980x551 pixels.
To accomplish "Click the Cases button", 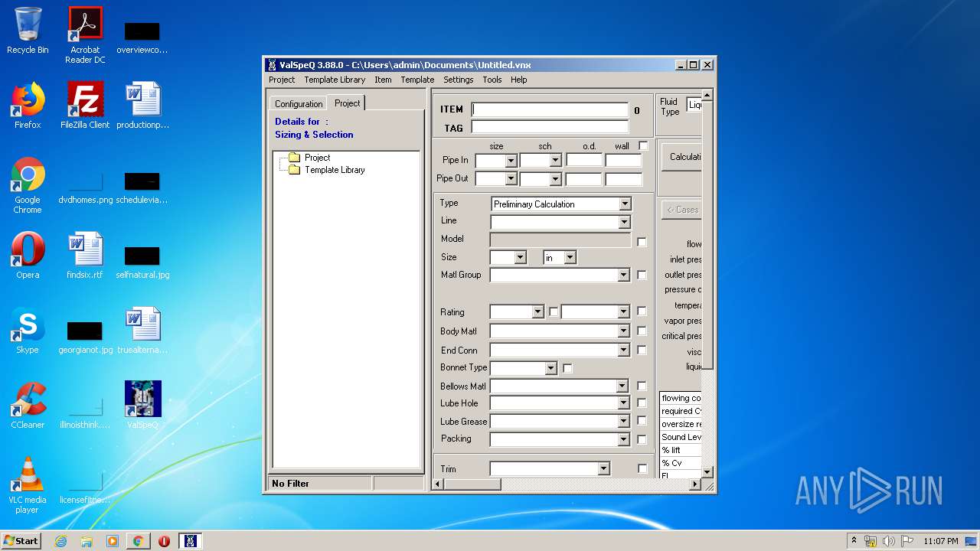I will (682, 210).
